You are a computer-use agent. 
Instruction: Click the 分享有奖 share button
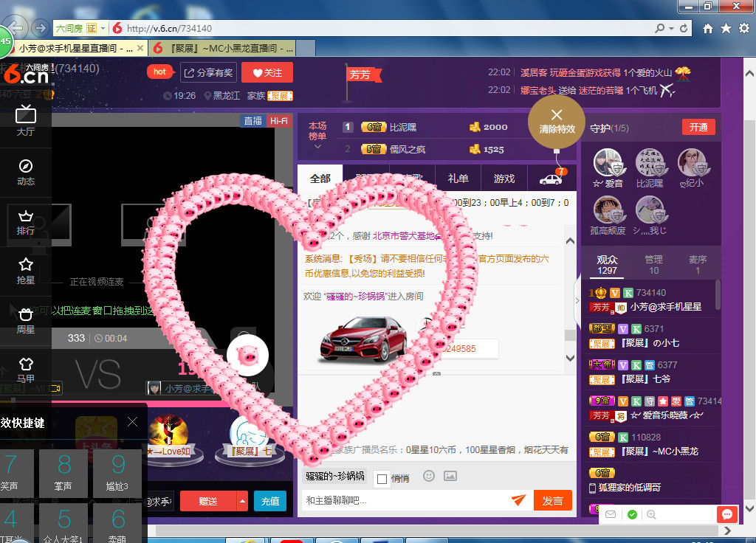tap(208, 73)
